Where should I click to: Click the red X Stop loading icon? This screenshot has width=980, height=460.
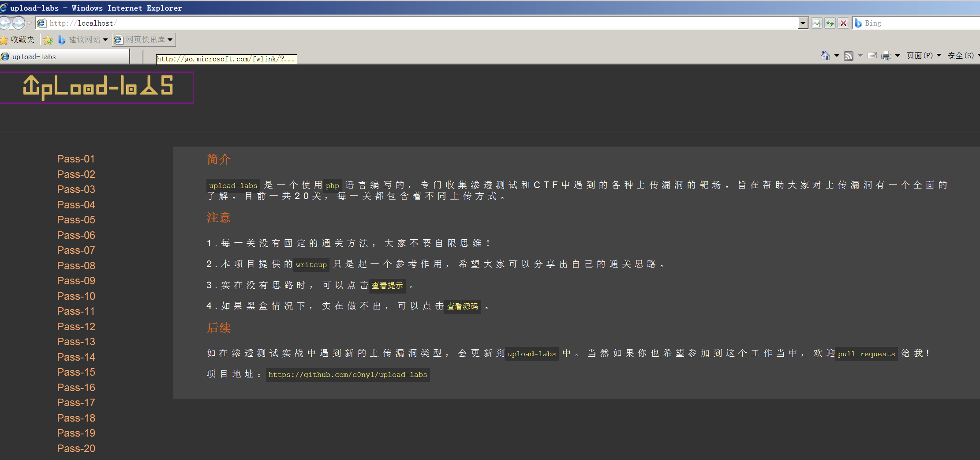(x=843, y=23)
